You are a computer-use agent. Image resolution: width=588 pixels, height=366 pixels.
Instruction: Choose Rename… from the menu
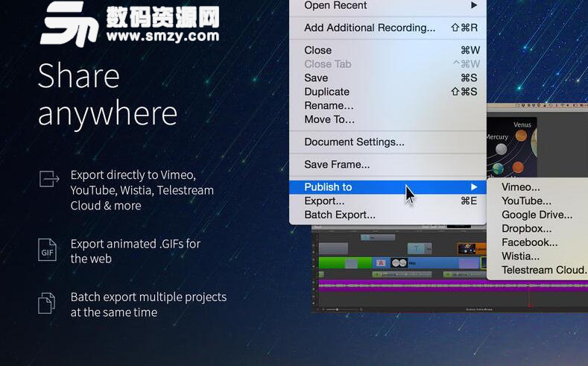click(x=329, y=105)
